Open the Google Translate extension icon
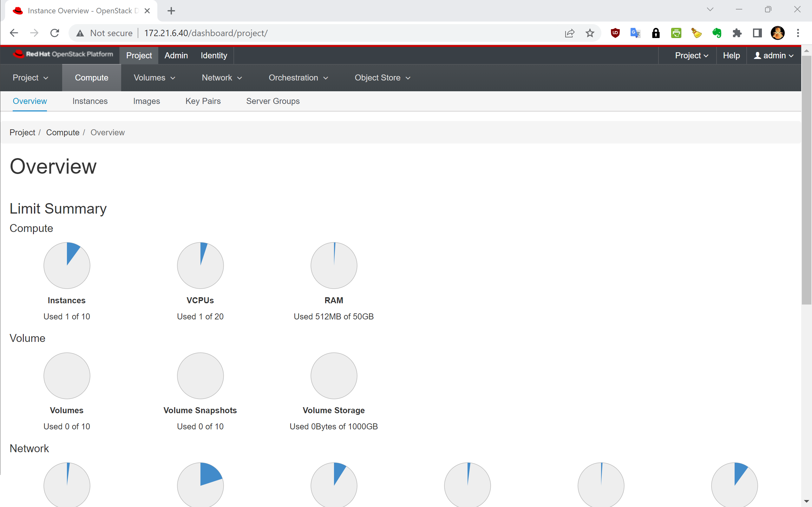The image size is (812, 507). tap(635, 33)
